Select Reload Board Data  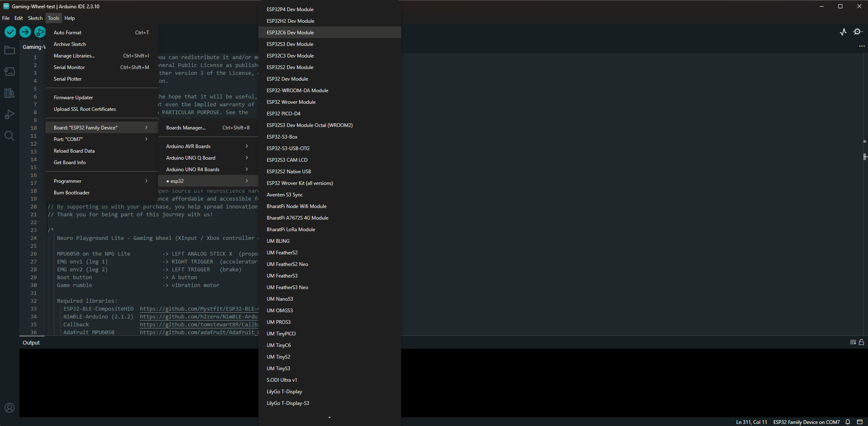(102, 151)
